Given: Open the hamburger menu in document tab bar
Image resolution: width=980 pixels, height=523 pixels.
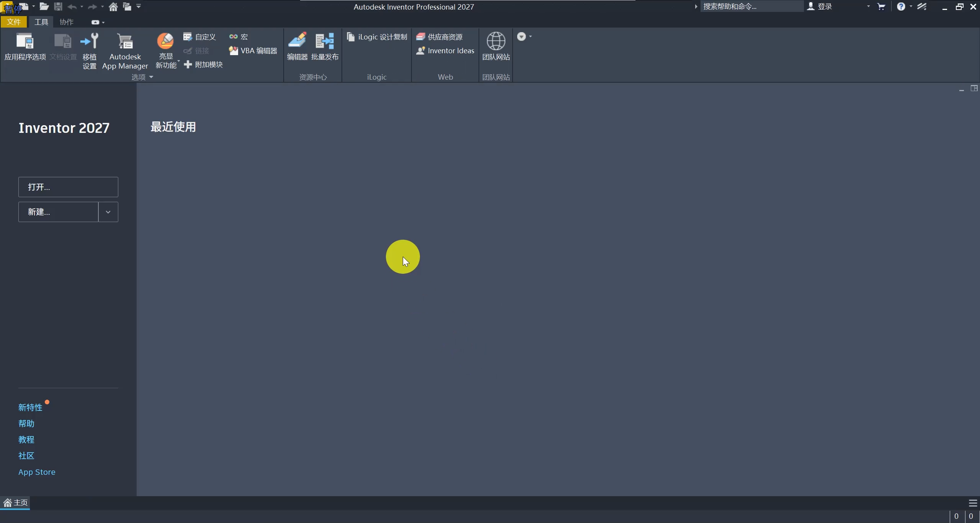Looking at the screenshot, I should [973, 503].
